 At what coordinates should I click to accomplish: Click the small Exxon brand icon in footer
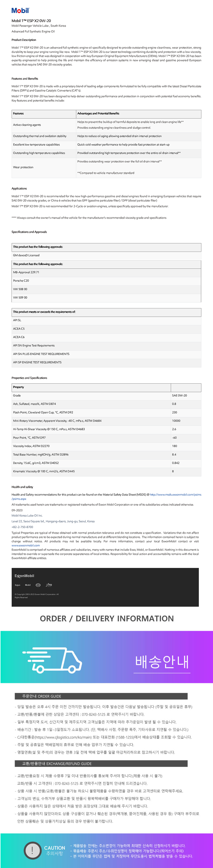point(18,585)
